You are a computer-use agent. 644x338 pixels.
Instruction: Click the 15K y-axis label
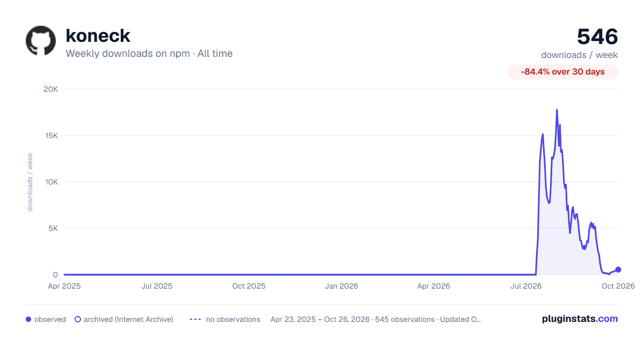(x=50, y=136)
